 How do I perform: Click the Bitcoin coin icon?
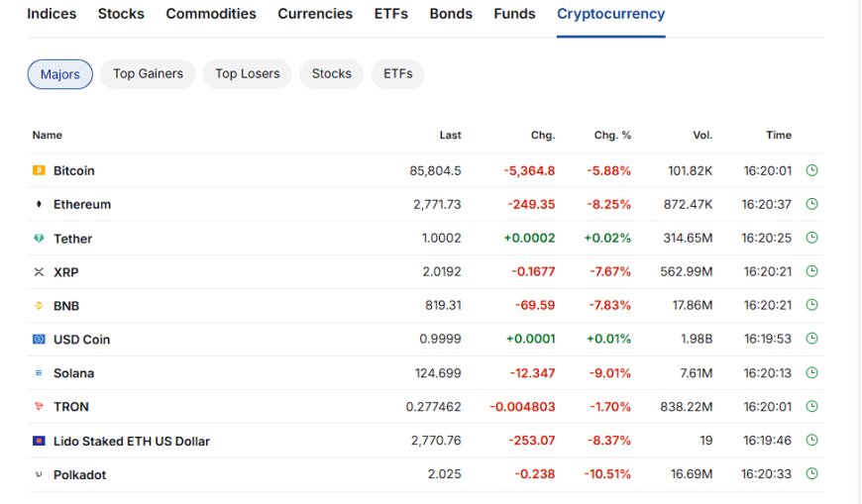click(x=39, y=170)
